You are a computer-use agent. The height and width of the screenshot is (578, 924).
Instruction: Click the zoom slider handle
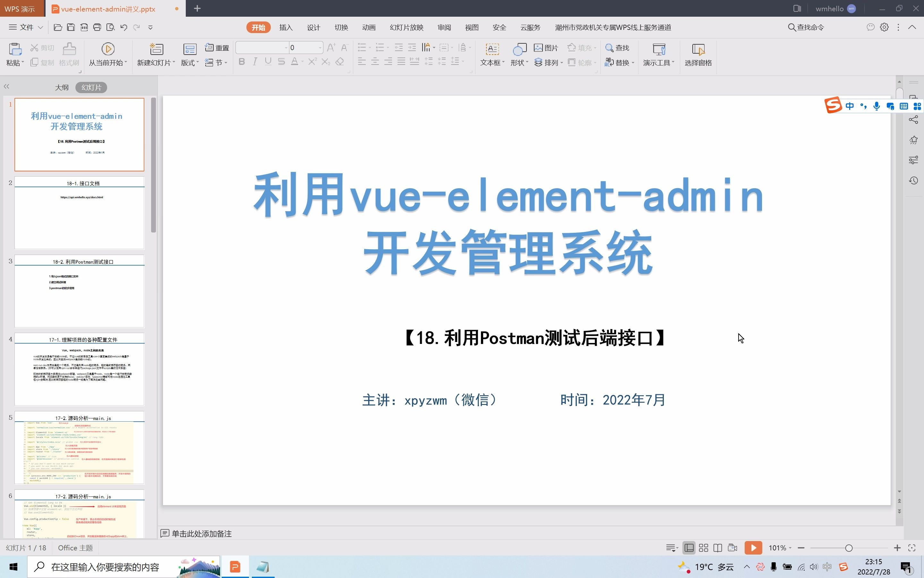[849, 548]
